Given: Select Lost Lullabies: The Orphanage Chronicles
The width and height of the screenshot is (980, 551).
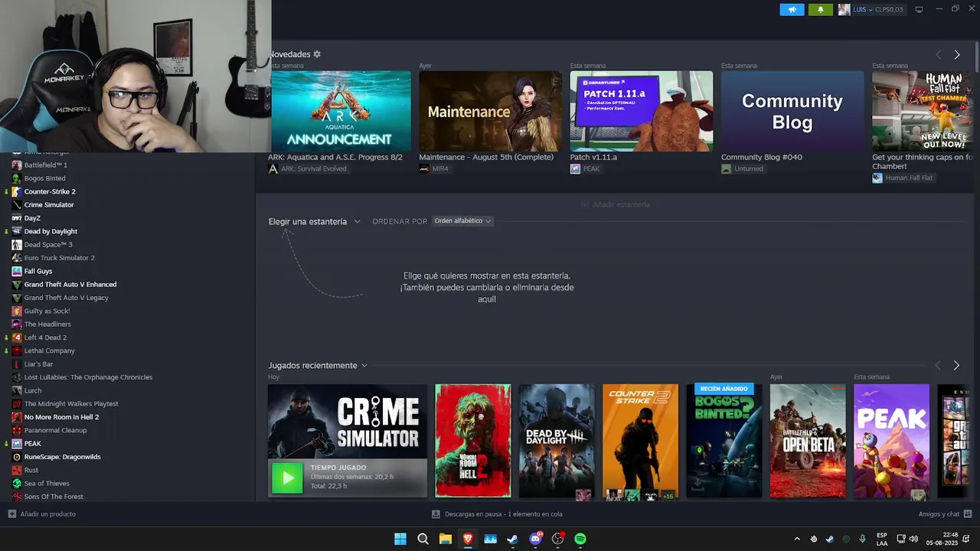Looking at the screenshot, I should tap(88, 377).
